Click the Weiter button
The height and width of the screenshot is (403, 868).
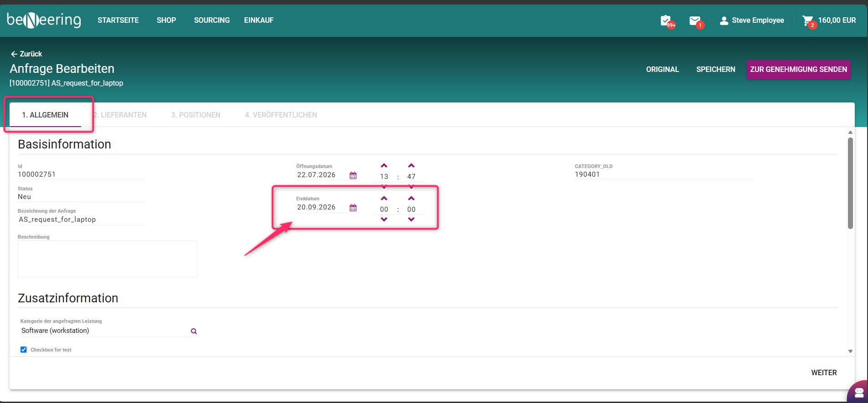[824, 372]
